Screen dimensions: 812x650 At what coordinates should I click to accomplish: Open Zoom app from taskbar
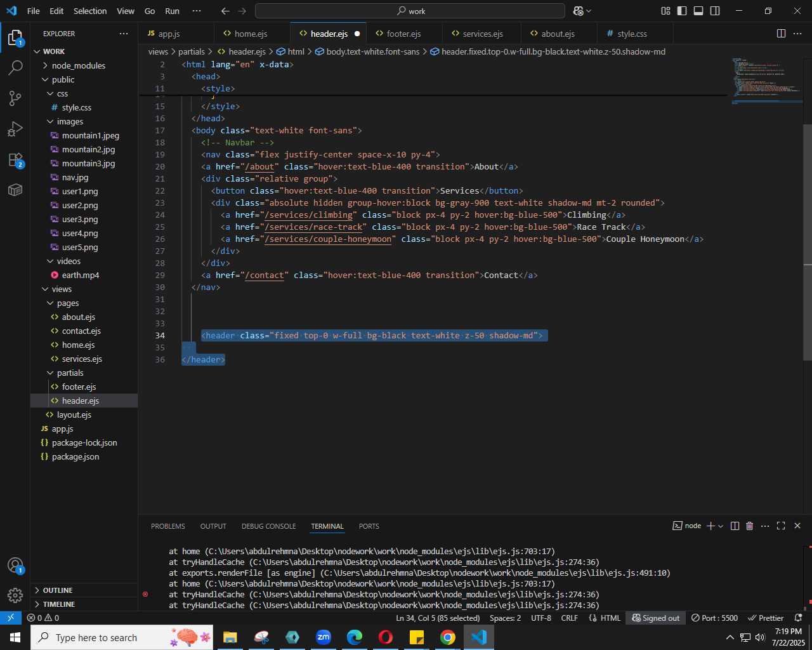(x=324, y=637)
